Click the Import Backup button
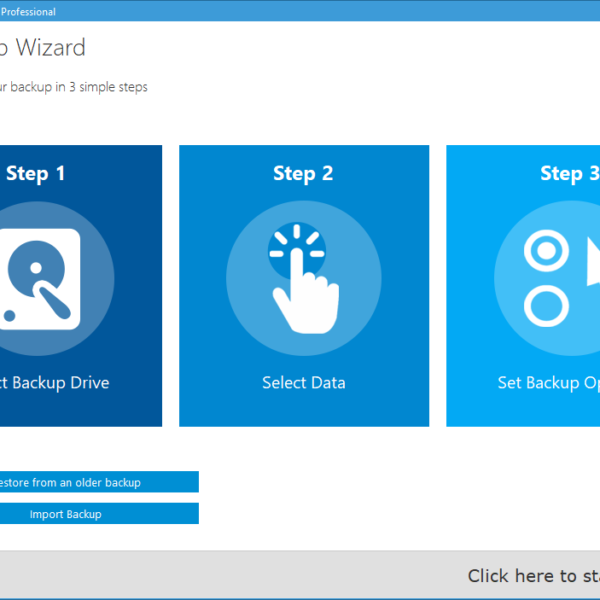Image resolution: width=600 pixels, height=600 pixels. (x=99, y=514)
